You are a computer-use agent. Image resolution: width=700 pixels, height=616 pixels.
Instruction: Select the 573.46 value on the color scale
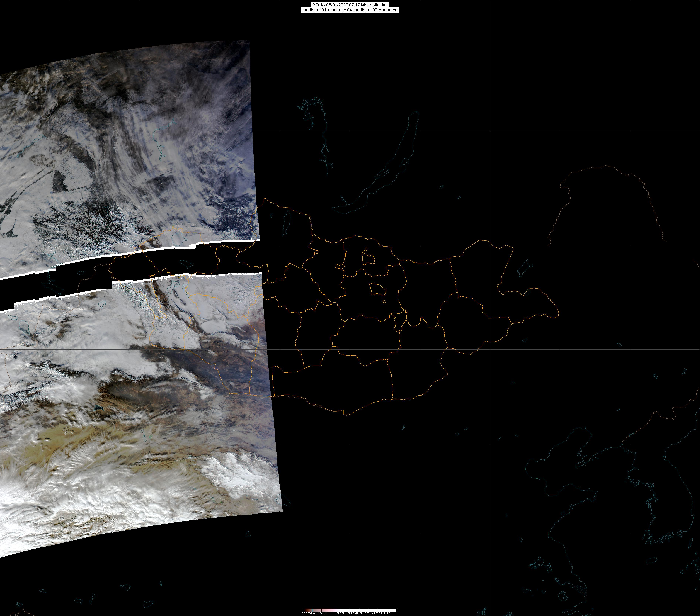click(369, 613)
